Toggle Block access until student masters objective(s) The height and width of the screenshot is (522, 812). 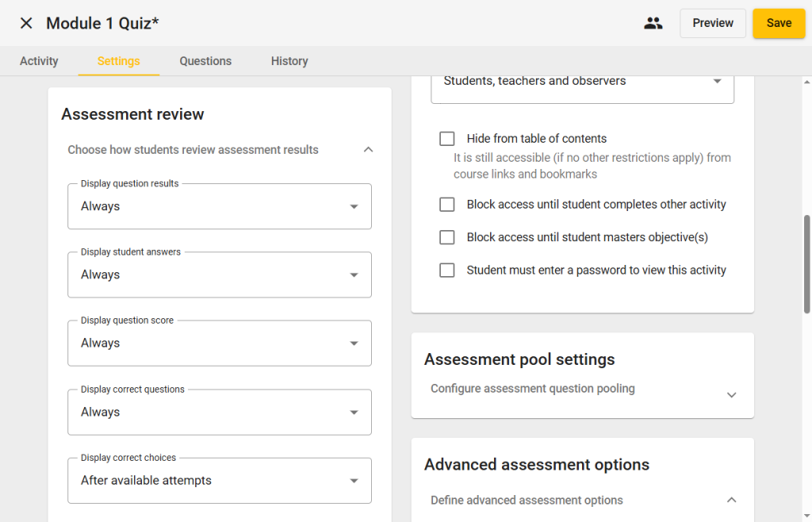coord(447,237)
